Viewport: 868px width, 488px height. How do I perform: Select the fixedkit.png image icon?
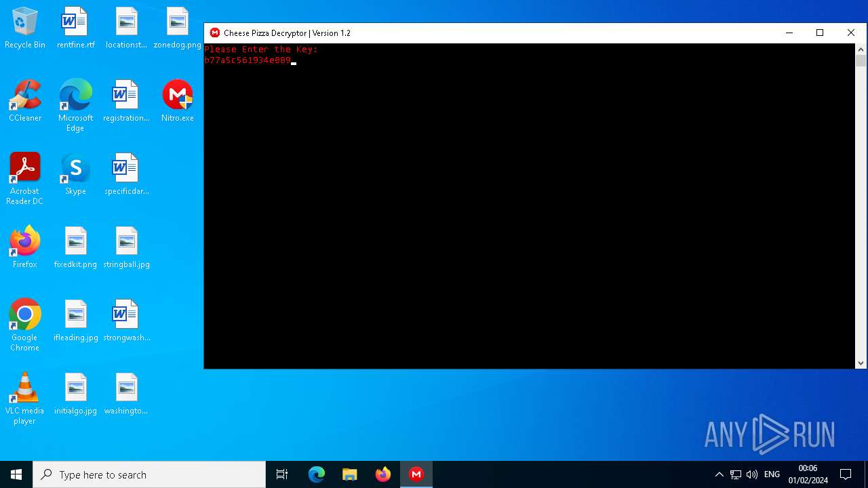pos(75,248)
